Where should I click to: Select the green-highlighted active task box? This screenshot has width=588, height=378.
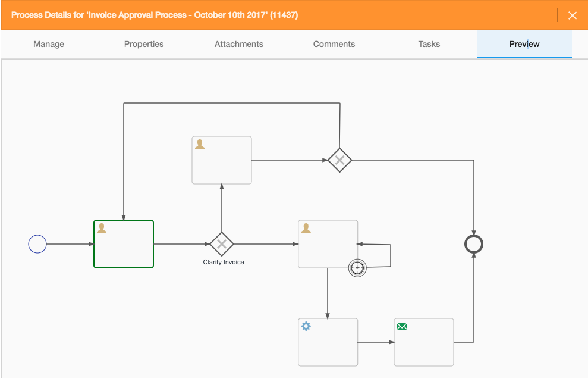[124, 250]
